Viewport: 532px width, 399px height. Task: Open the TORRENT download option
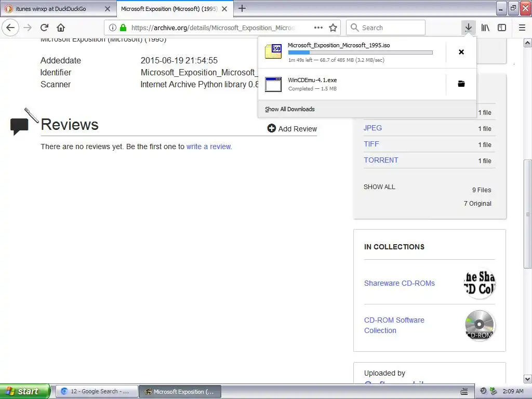(381, 160)
